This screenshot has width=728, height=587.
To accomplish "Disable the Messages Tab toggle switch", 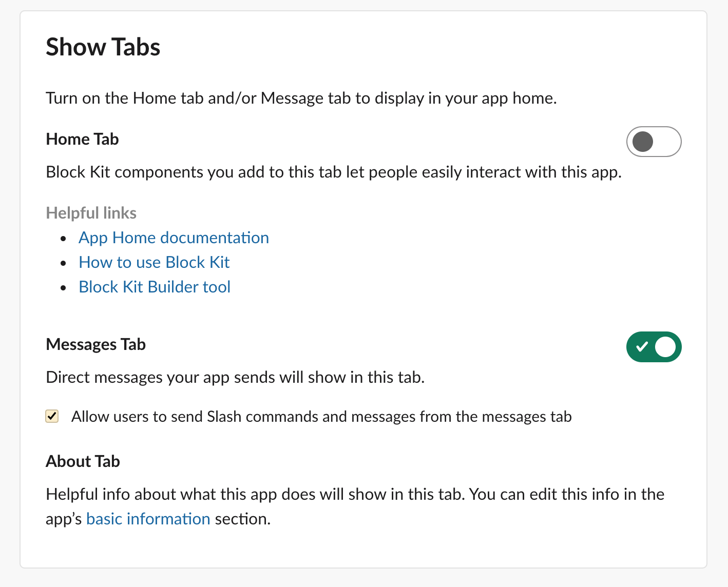I will [x=654, y=347].
